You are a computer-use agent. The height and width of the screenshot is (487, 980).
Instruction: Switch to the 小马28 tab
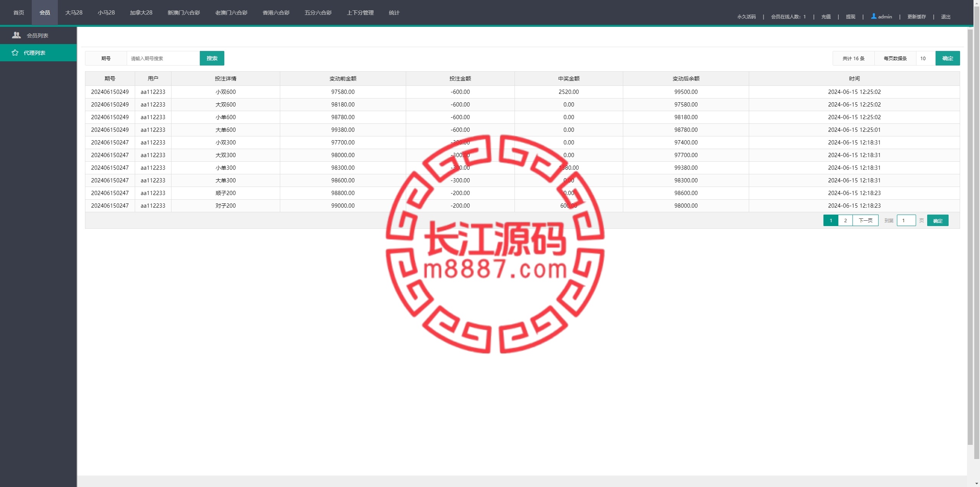[x=106, y=13]
